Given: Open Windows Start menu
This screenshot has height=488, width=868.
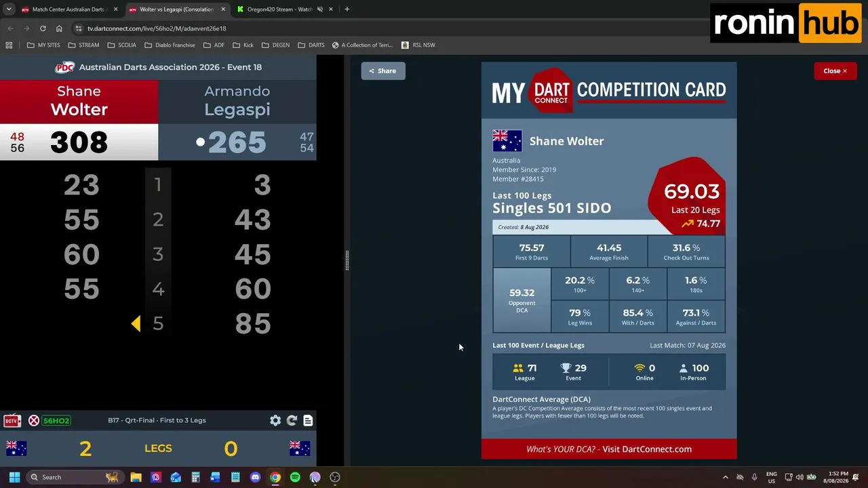Looking at the screenshot, I should click(x=14, y=477).
